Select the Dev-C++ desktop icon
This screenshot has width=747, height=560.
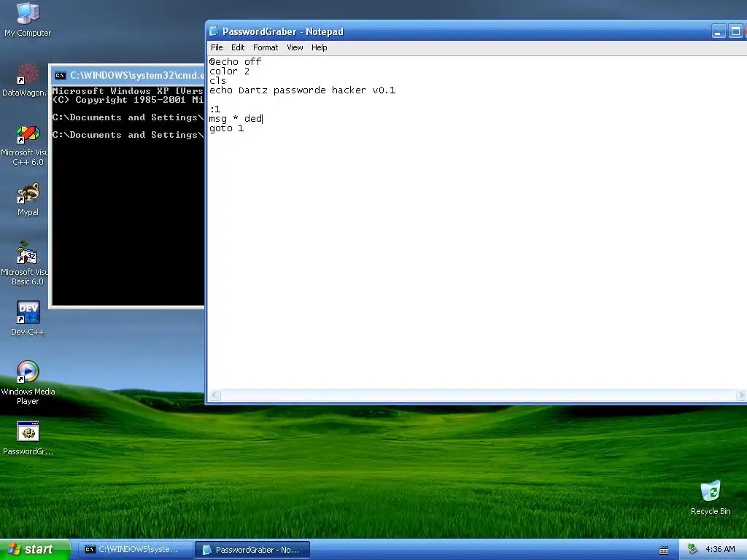(28, 318)
